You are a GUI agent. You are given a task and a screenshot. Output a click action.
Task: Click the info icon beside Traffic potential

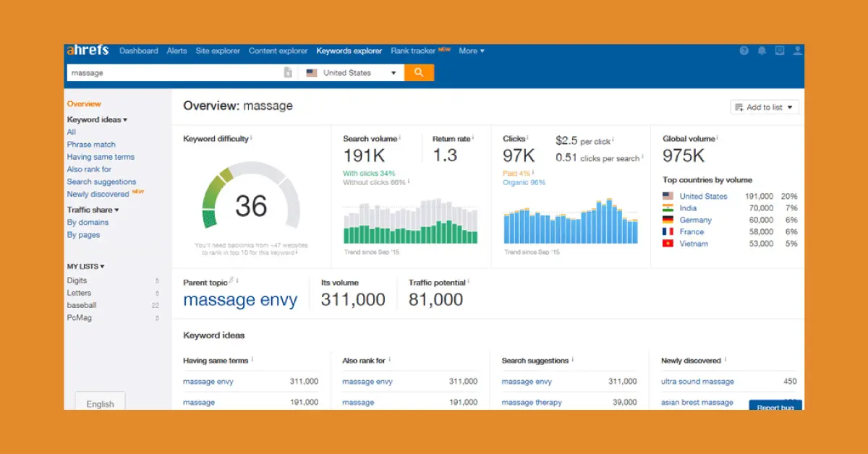[469, 283]
